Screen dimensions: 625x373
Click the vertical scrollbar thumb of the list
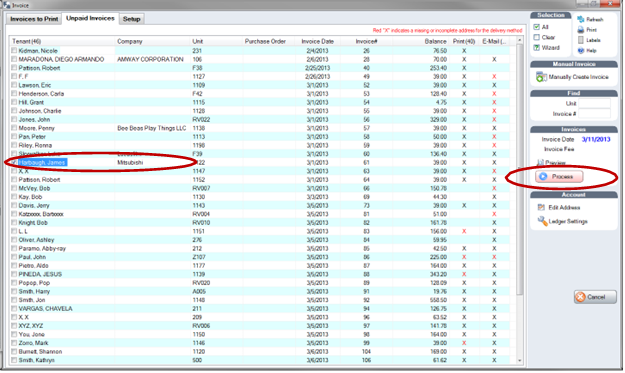tap(519, 169)
